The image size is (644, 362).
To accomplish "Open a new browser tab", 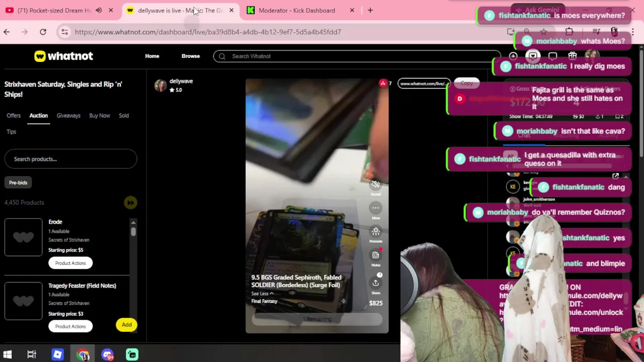I will click(x=370, y=10).
